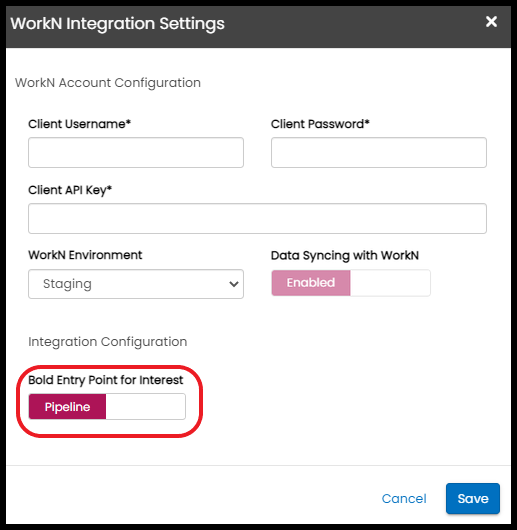The image size is (517, 530).
Task: Click the Data Syncing with WorkN label
Action: pyautogui.click(x=345, y=256)
